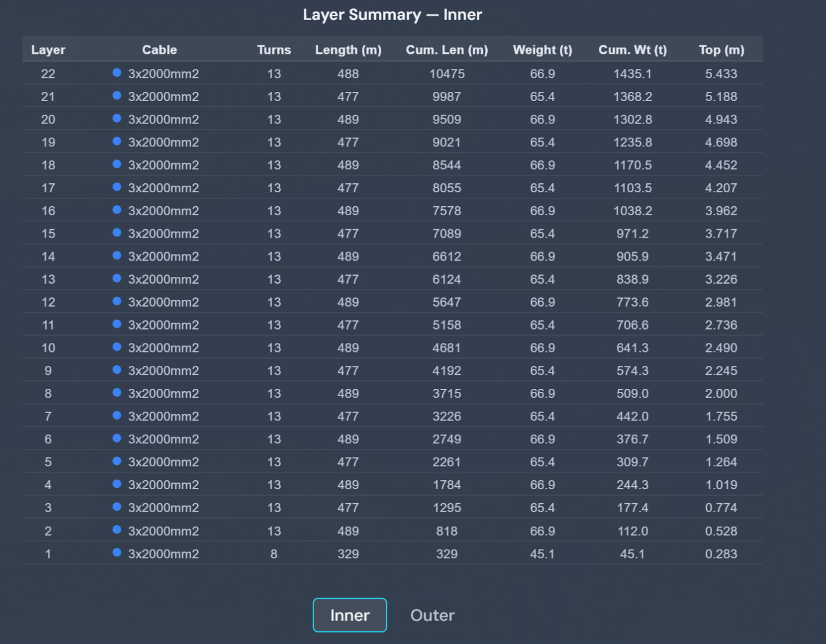826x644 pixels.
Task: Select cumulative length value 7089
Action: [x=447, y=233]
